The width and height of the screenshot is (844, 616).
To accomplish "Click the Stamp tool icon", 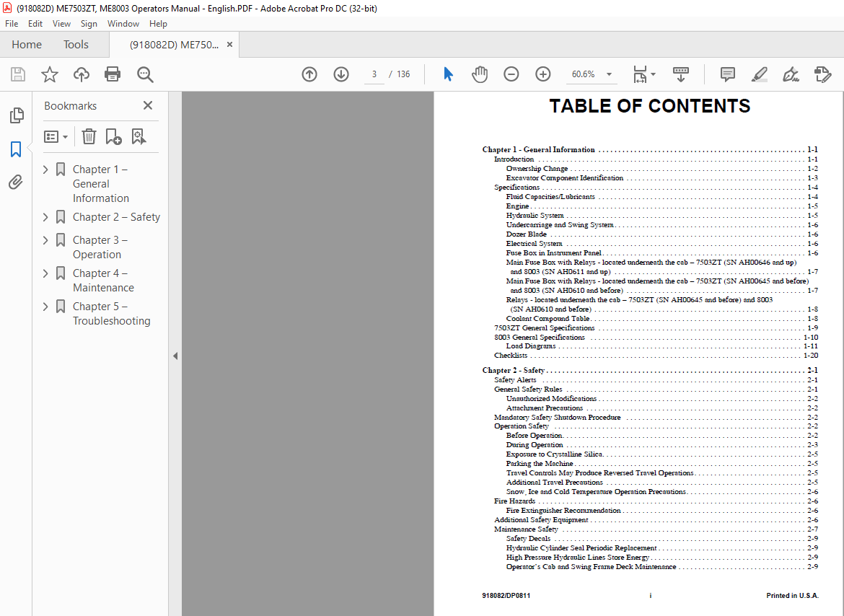I will pyautogui.click(x=822, y=74).
